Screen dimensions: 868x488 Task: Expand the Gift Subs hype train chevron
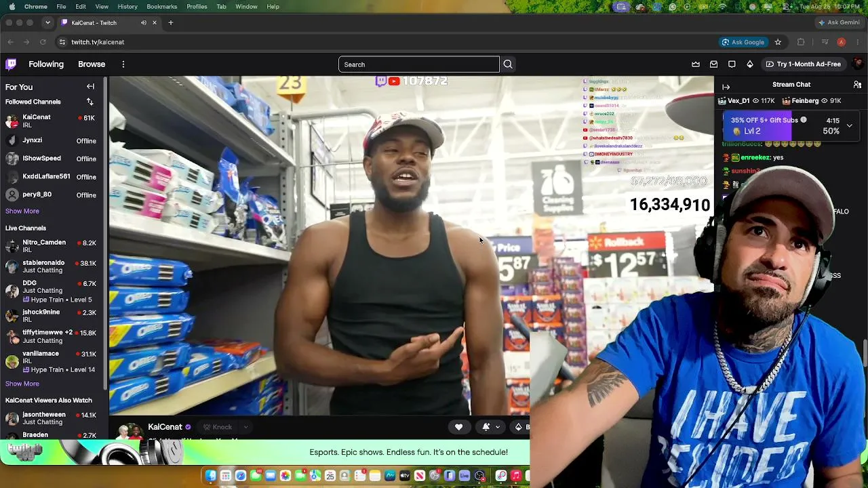[849, 125]
